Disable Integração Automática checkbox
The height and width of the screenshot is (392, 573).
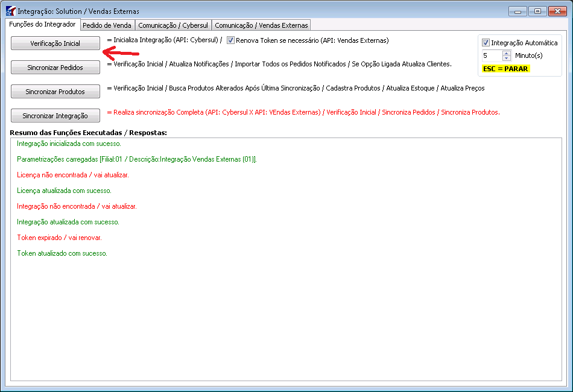click(486, 42)
